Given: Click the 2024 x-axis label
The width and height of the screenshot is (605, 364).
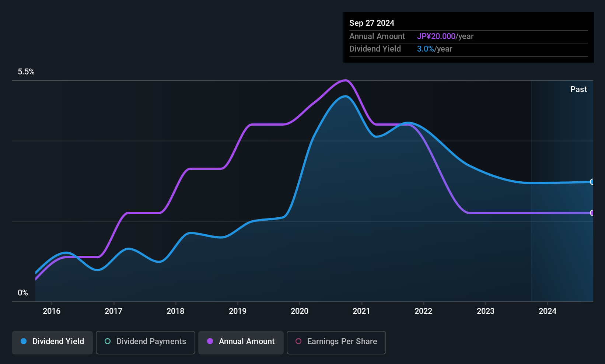Looking at the screenshot, I should (548, 311).
